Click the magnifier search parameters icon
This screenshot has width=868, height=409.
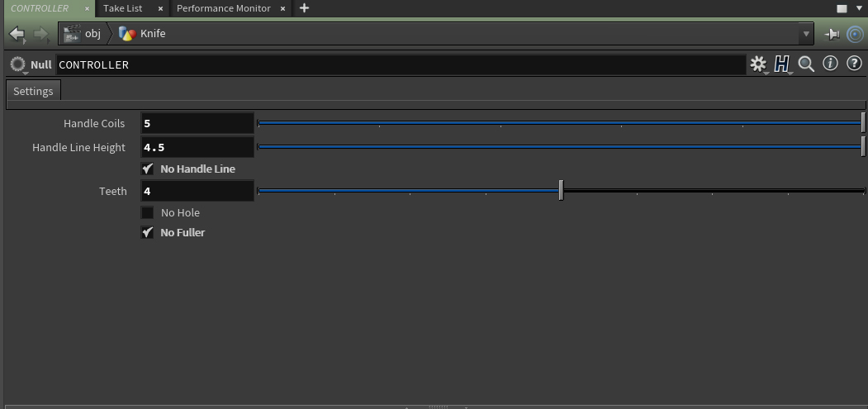tap(806, 64)
